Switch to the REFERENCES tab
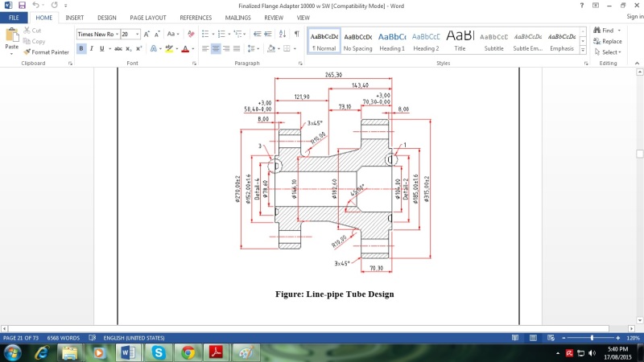 tap(196, 18)
